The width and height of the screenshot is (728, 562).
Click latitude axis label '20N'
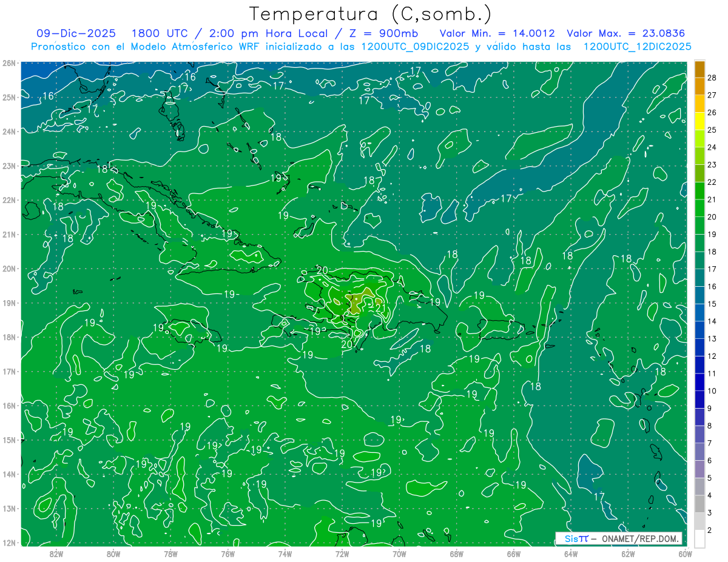click(9, 269)
